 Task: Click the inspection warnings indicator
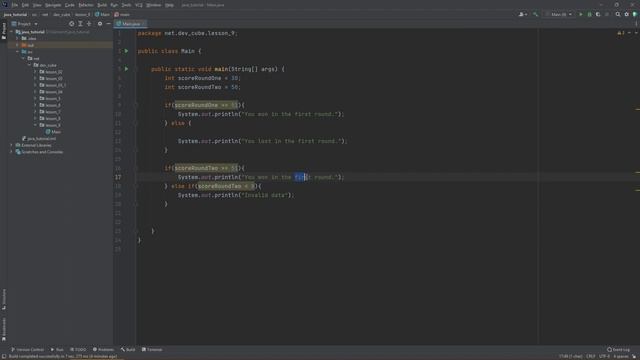point(621,33)
